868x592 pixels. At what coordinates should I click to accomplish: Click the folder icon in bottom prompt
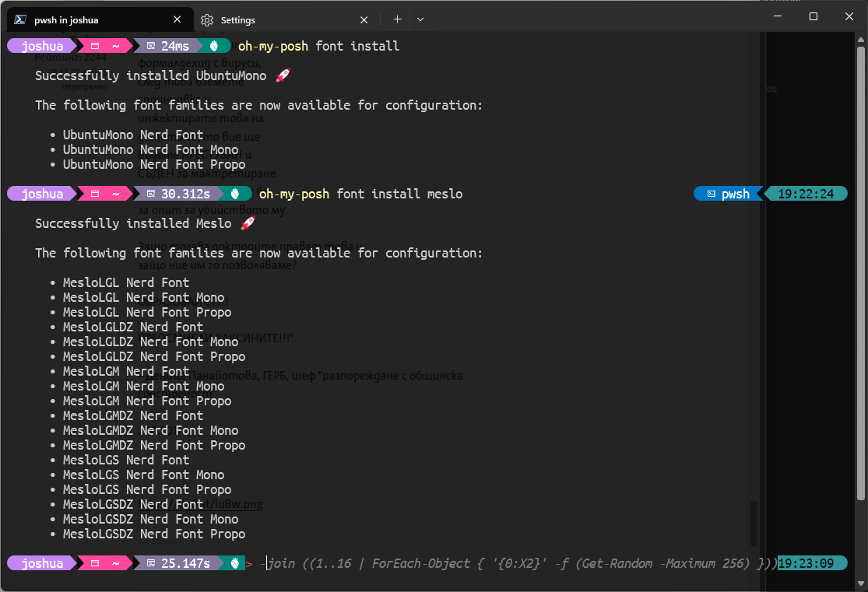click(x=95, y=563)
